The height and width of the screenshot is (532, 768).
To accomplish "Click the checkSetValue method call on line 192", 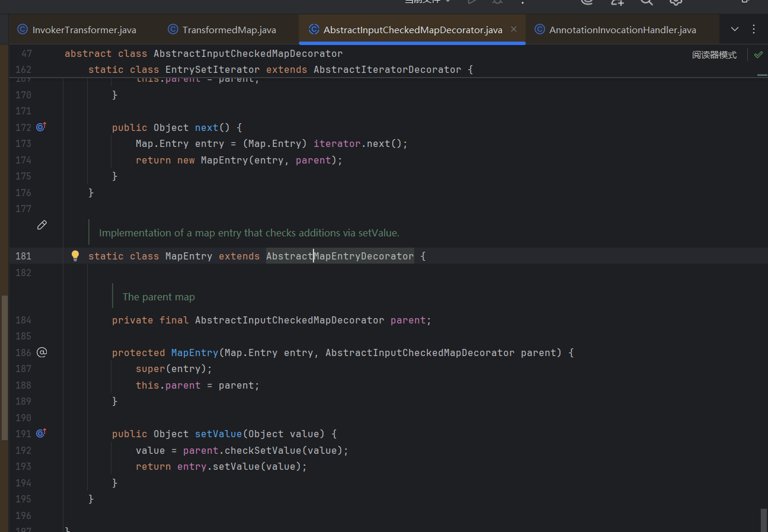I will [x=263, y=450].
